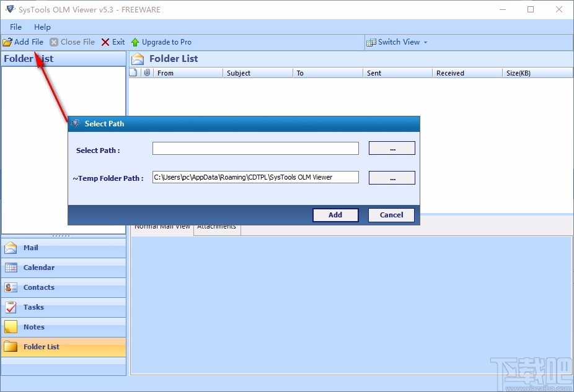
Task: Click the Add File folder icon
Action: pyautogui.click(x=7, y=42)
